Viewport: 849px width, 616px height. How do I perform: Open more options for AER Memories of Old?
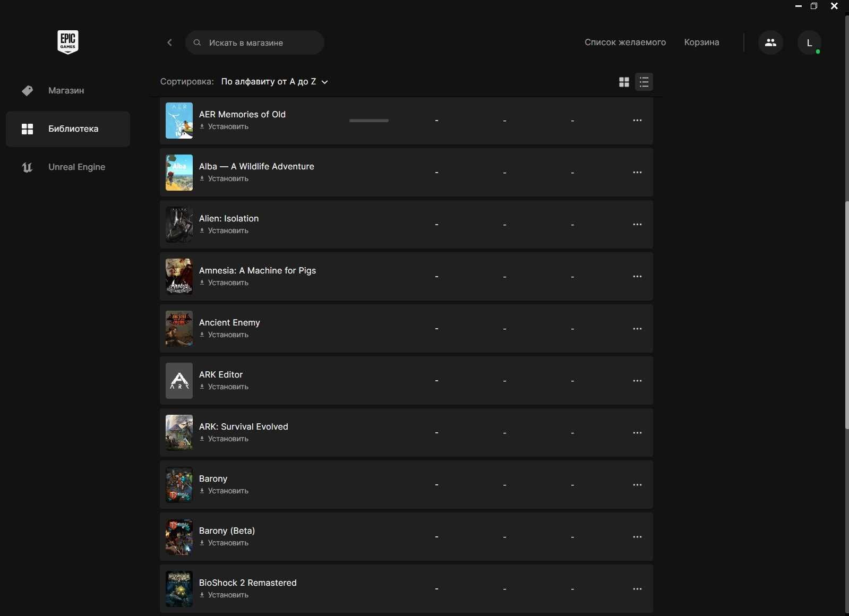tap(637, 121)
